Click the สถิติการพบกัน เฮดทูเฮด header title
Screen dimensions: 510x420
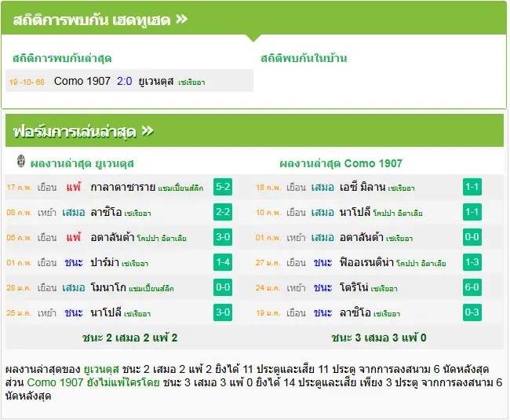92,20
